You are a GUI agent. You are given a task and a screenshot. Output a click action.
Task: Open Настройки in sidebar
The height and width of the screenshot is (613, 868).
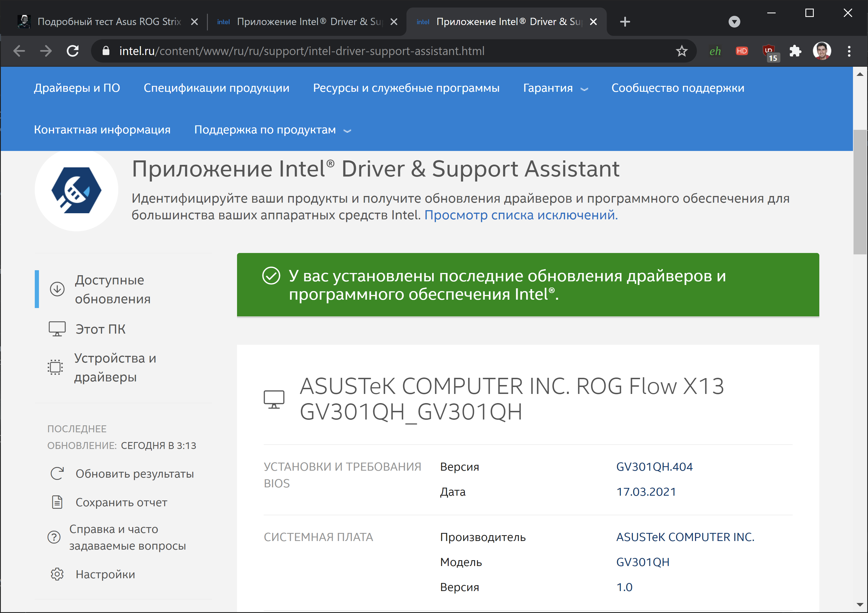point(105,574)
